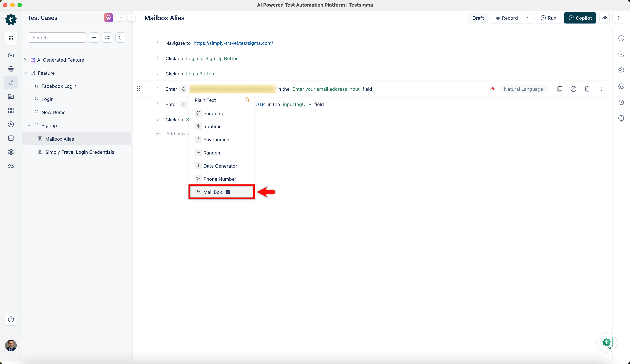Click the share arrow icon in header

tap(604, 18)
